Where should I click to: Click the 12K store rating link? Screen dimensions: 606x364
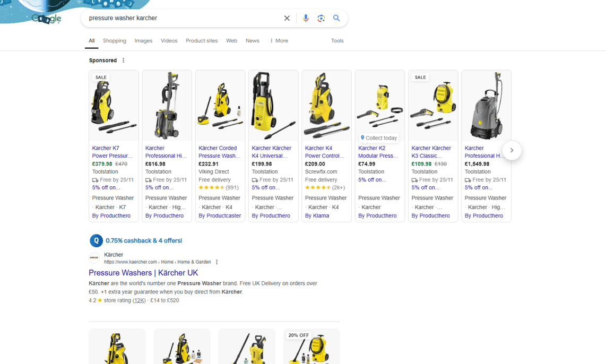139,300
